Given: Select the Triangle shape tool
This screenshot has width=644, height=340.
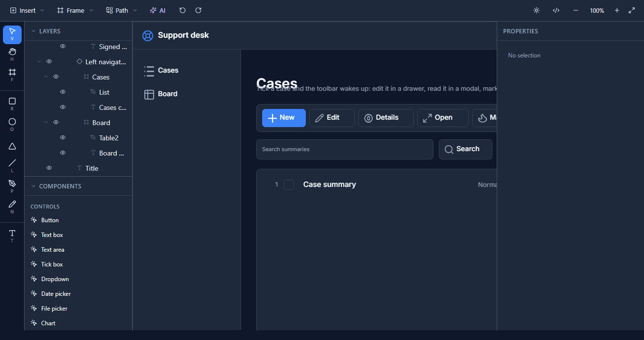Looking at the screenshot, I should [12, 146].
